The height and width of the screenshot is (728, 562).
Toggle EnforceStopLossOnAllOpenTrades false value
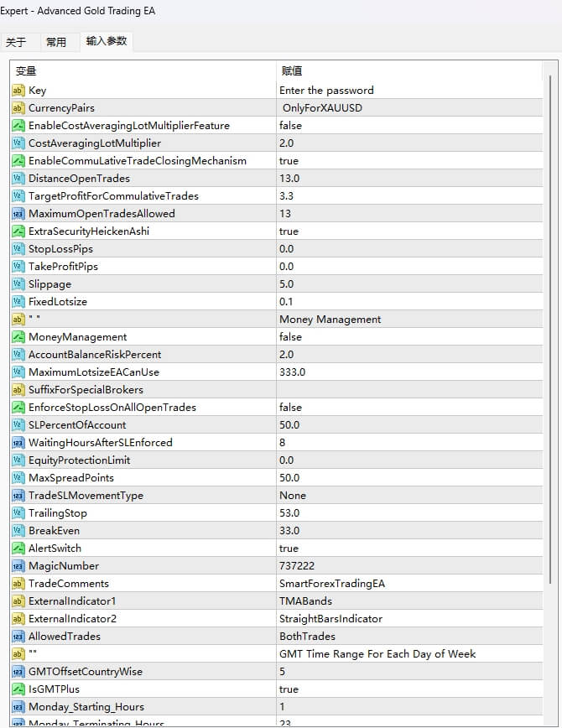409,408
